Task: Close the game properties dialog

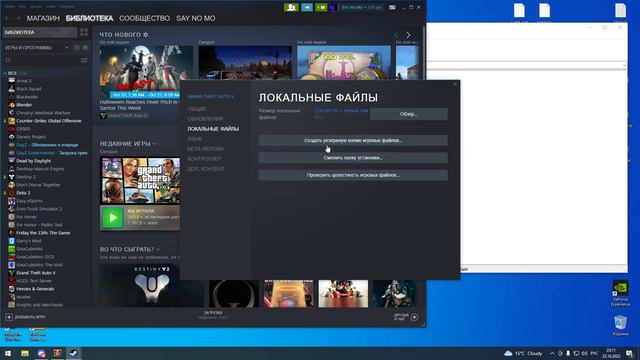Action: 455,84
